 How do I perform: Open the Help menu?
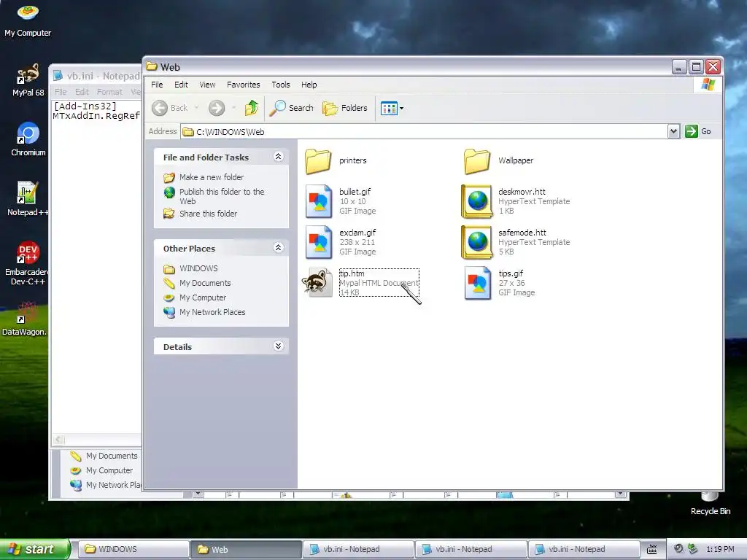(x=309, y=85)
